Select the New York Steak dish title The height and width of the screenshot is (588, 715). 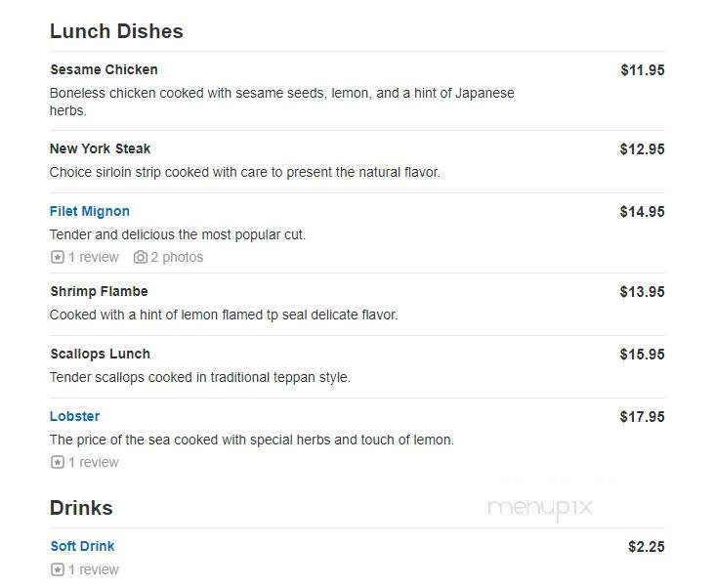[x=100, y=148]
